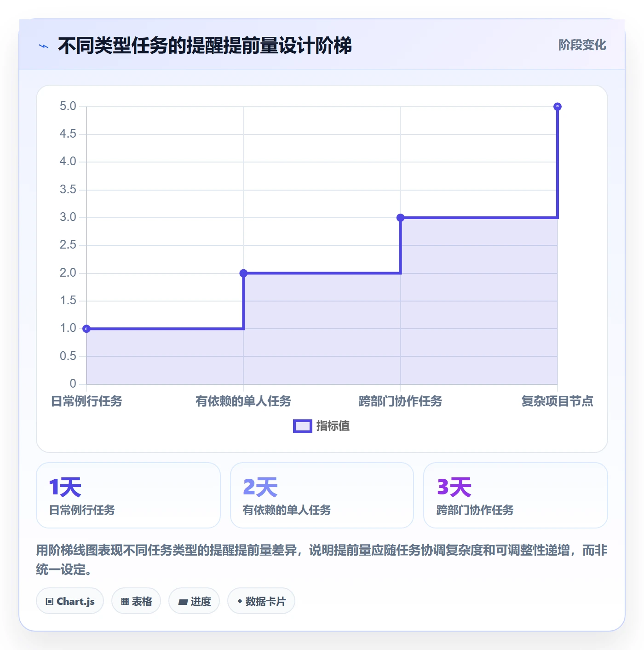Click the 阶段变化 label in the header
Viewport: 644px width, 650px height.
582,45
